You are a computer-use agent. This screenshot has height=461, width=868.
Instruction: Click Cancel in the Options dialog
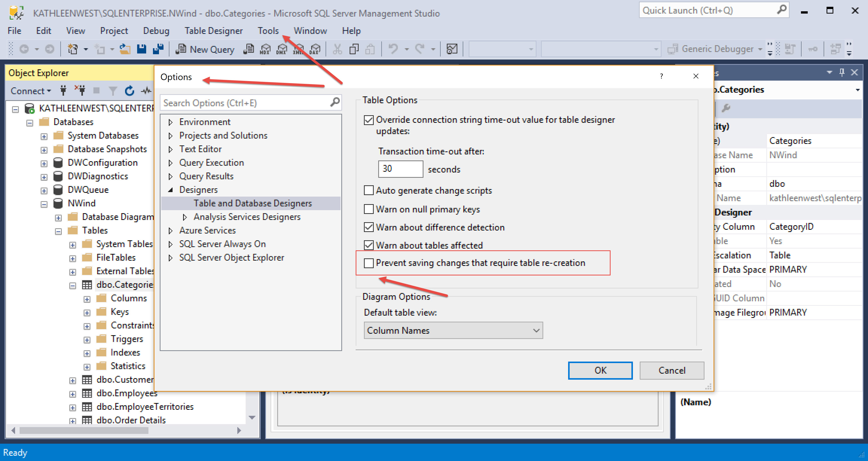tap(672, 370)
